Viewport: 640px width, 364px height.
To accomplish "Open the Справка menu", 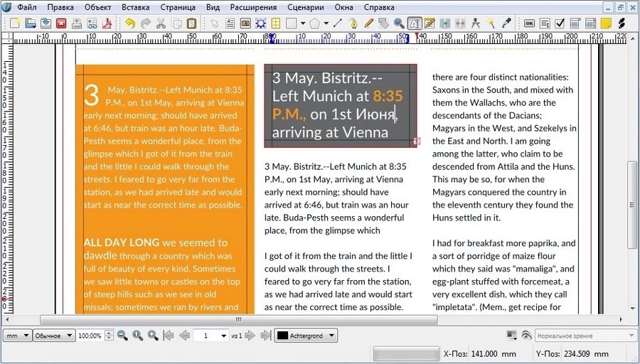I will pyautogui.click(x=379, y=7).
